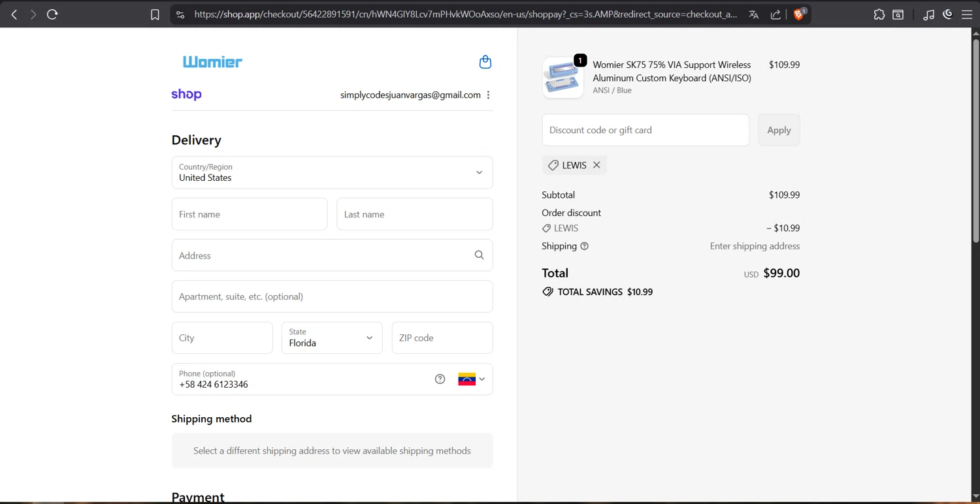
Task: Click the $99.00 total amount
Action: click(x=781, y=273)
